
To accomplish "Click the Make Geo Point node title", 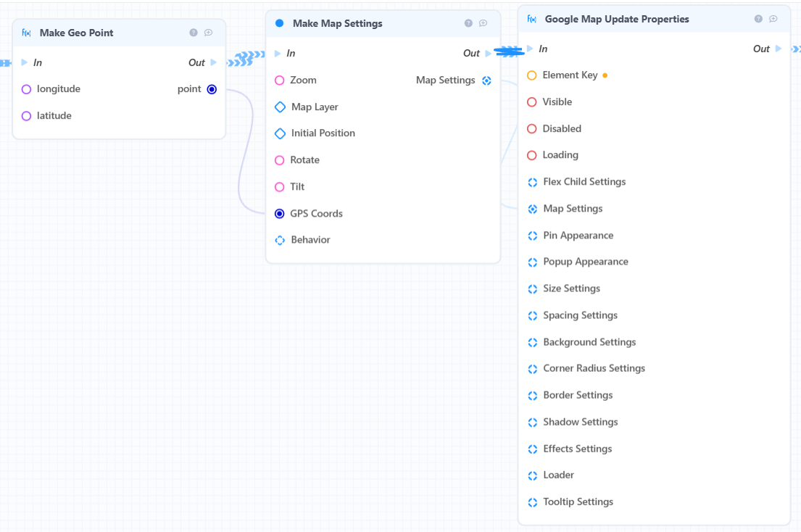I will pos(77,33).
